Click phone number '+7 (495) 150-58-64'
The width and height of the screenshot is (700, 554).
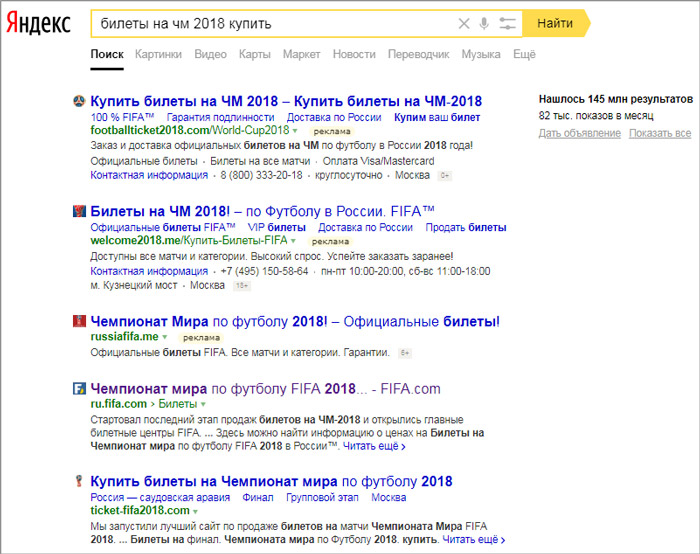coord(265,271)
